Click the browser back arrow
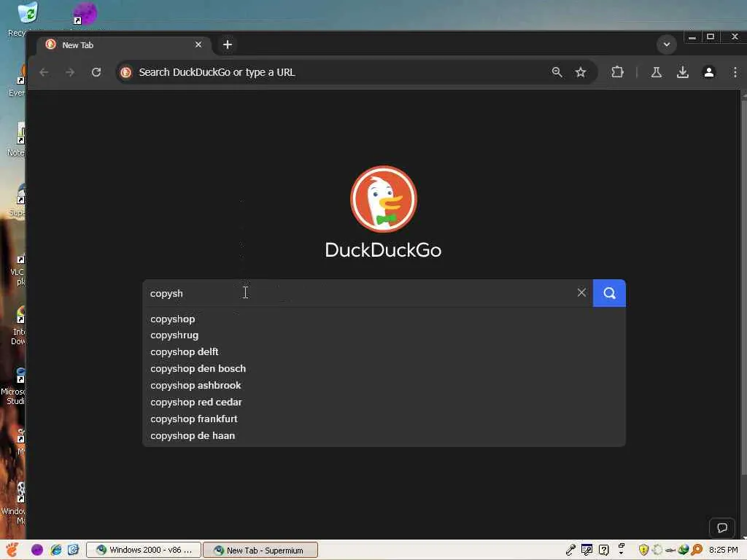Image resolution: width=747 pixels, height=560 pixels. click(x=44, y=72)
